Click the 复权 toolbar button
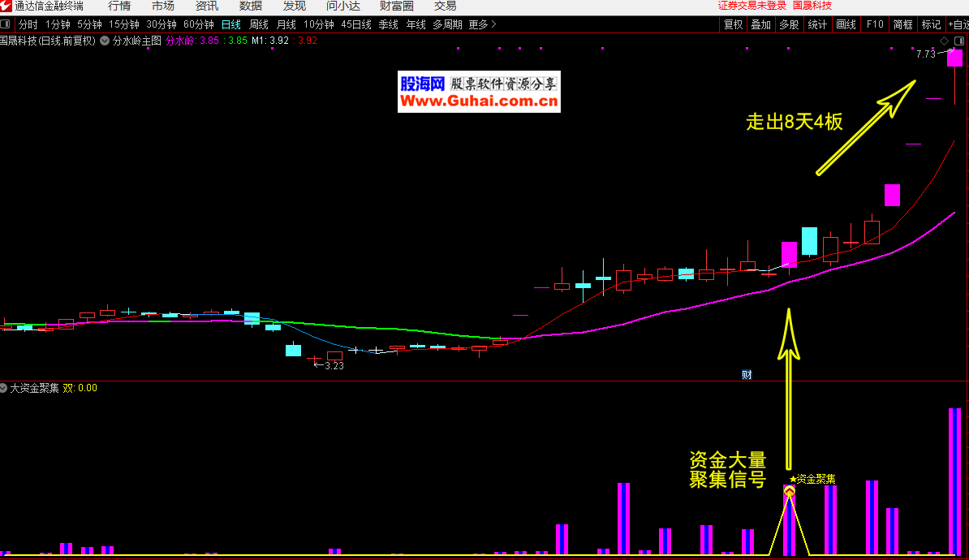Image resolution: width=969 pixels, height=560 pixels. [x=733, y=24]
